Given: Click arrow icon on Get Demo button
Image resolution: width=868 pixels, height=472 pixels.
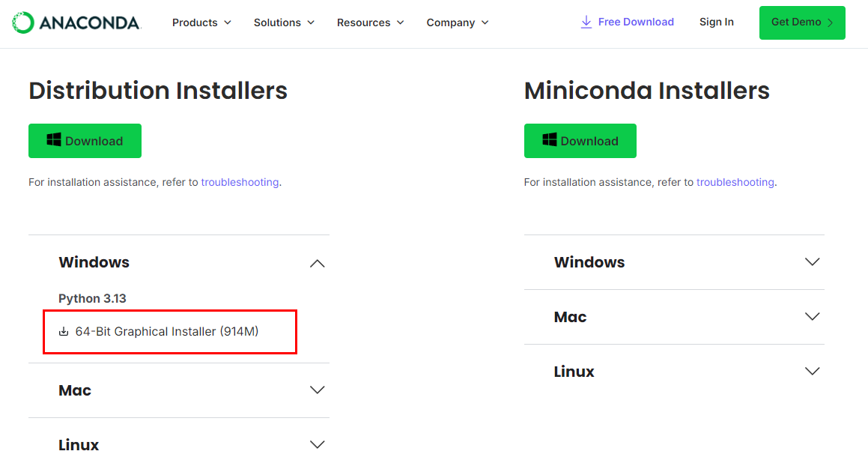Looking at the screenshot, I should point(830,22).
